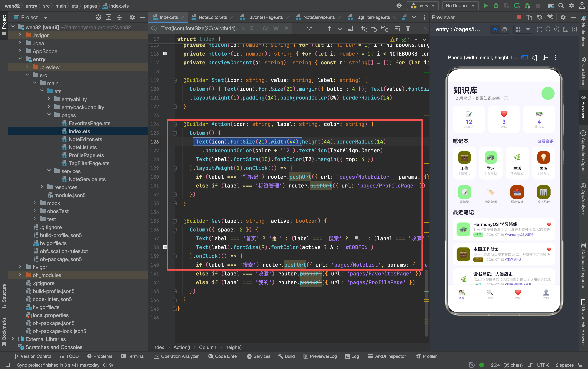The height and width of the screenshot is (369, 588).
Task: Apply hot reload changes icon in toolbar
Action: coord(517,6)
